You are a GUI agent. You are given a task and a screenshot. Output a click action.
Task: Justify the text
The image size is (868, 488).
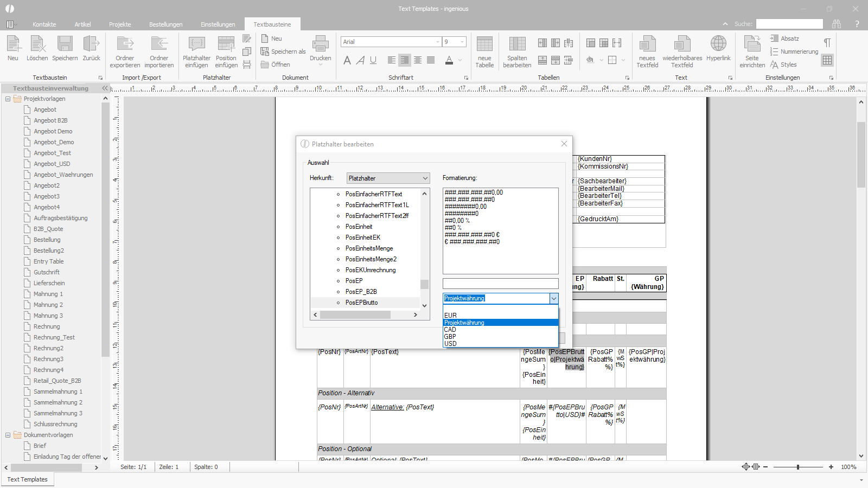(x=431, y=60)
